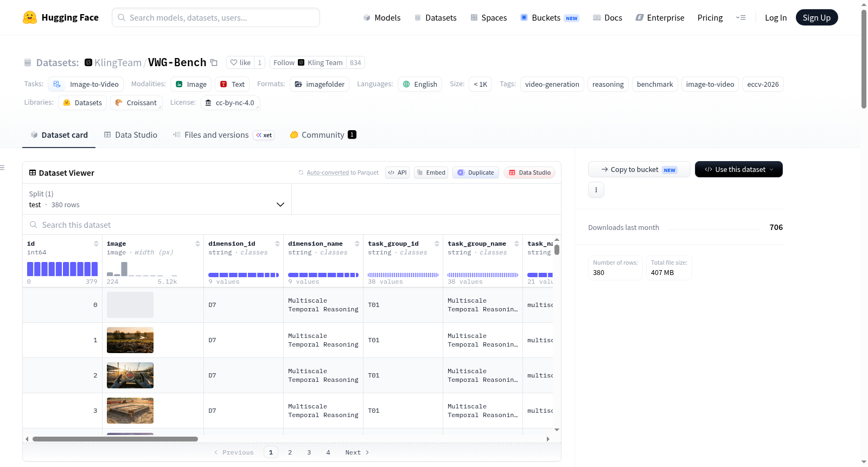Image resolution: width=868 pixels, height=467 pixels.
Task: Click the API button
Action: pyautogui.click(x=397, y=172)
